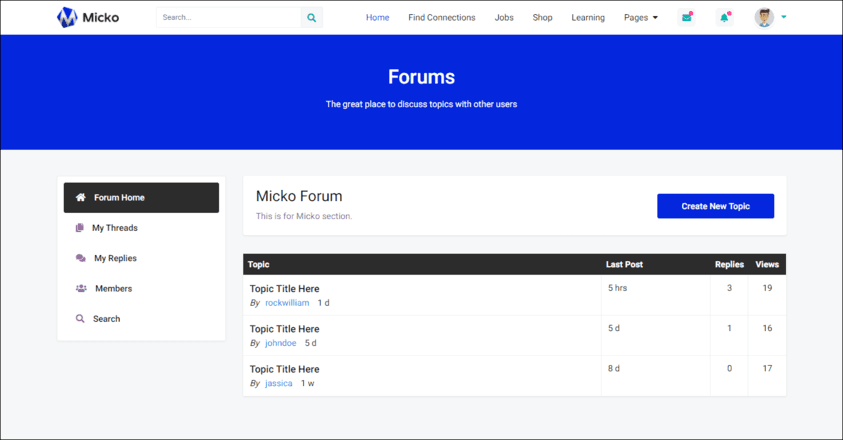Go to the Jobs menu item
Screen dimensions: 843x440
point(504,18)
